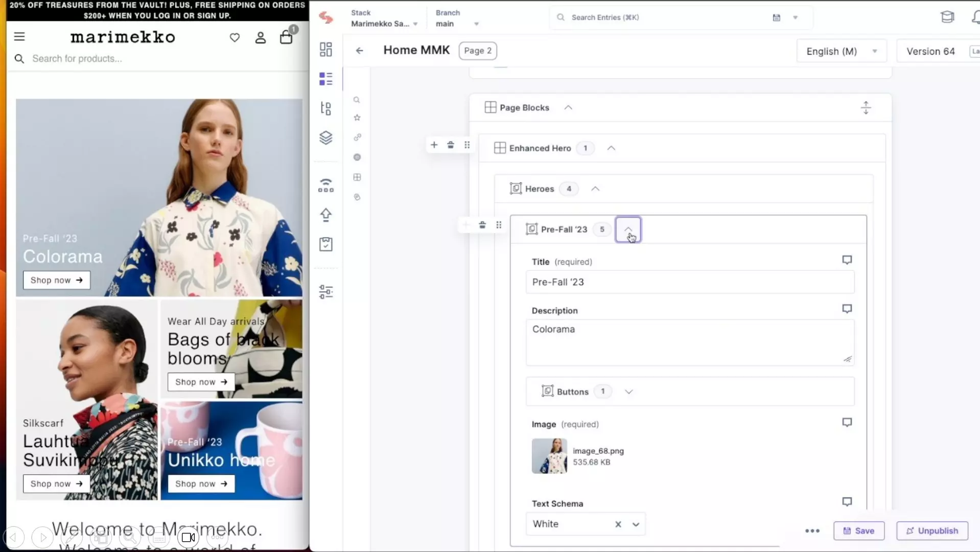This screenshot has height=552, width=980.
Task: Open the image_68.png thumbnail
Action: 549,456
